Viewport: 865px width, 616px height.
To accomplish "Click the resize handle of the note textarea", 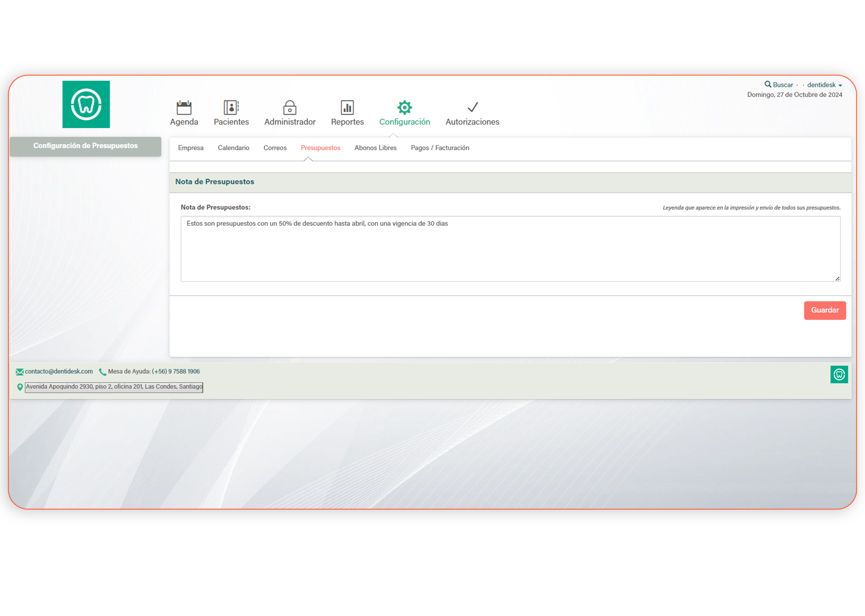I will point(837,278).
